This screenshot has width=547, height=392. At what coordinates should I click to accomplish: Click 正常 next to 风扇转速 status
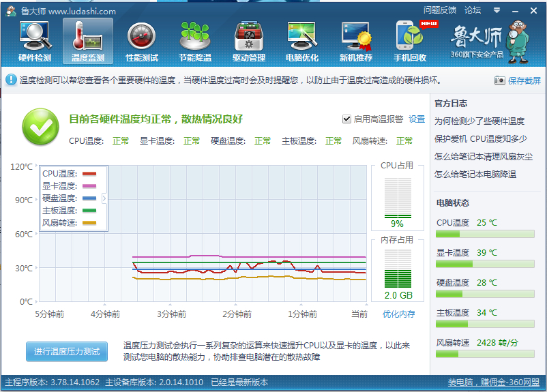(404, 141)
